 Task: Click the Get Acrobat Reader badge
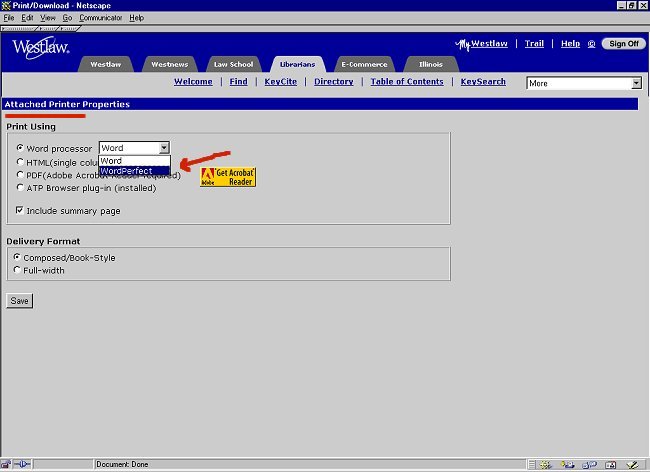pyautogui.click(x=228, y=177)
